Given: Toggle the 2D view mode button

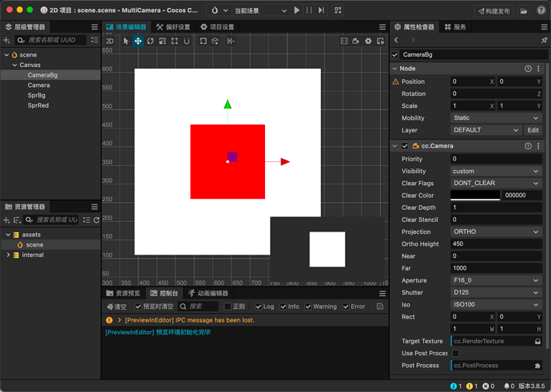Looking at the screenshot, I should click(109, 41).
